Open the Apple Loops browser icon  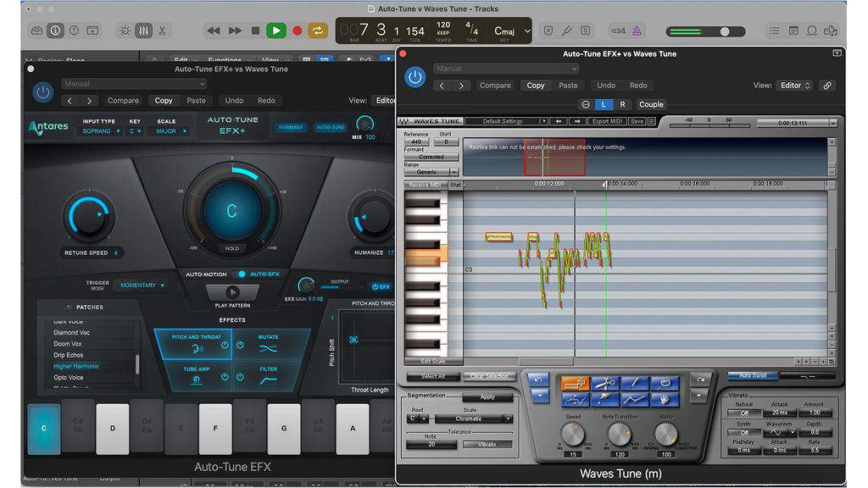813,30
